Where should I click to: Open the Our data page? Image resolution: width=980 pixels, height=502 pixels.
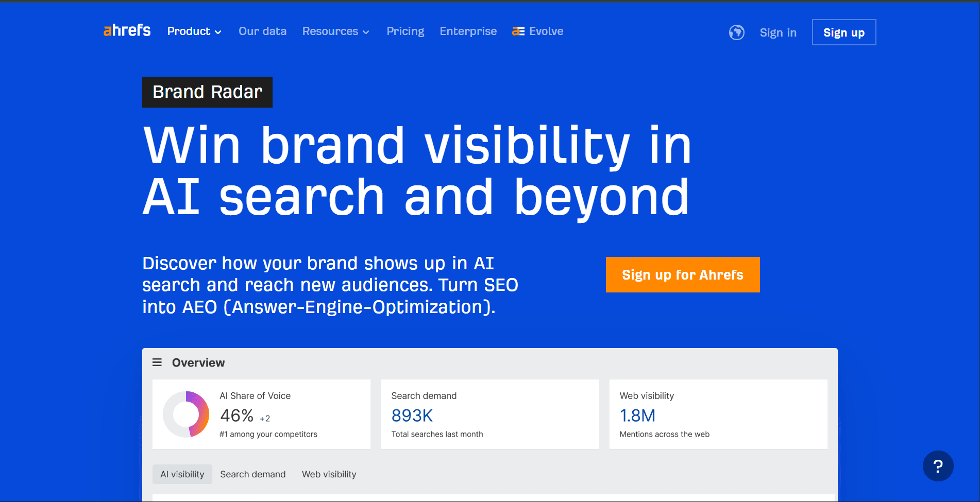(262, 31)
